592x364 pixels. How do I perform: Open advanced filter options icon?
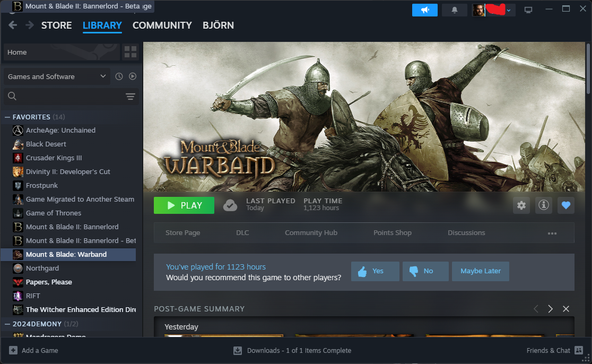[x=130, y=96]
